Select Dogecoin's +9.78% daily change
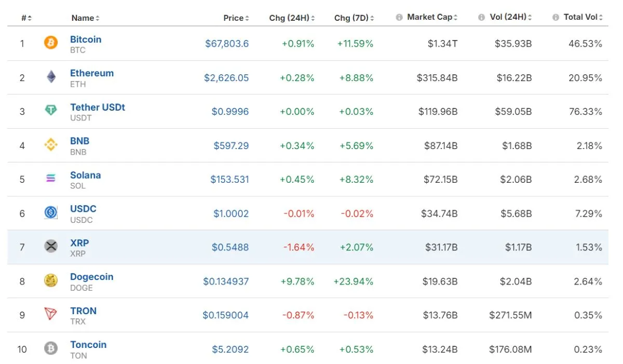Image resolution: width=623 pixels, height=364 pixels. click(x=297, y=281)
